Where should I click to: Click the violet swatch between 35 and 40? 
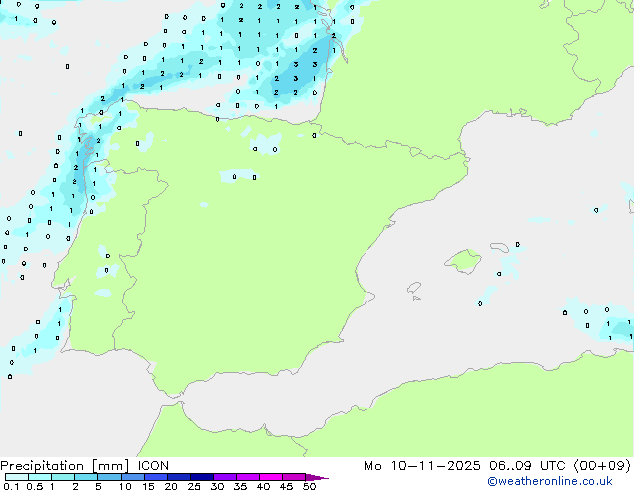click(247, 477)
